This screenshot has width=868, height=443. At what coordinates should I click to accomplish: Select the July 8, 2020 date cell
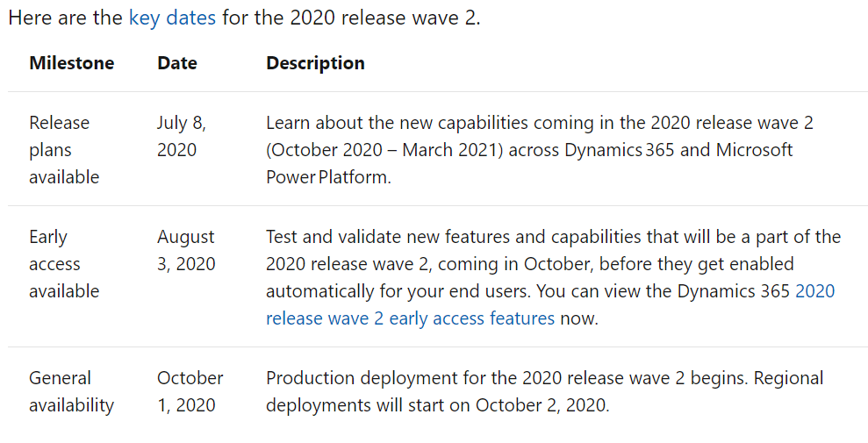[x=182, y=136]
